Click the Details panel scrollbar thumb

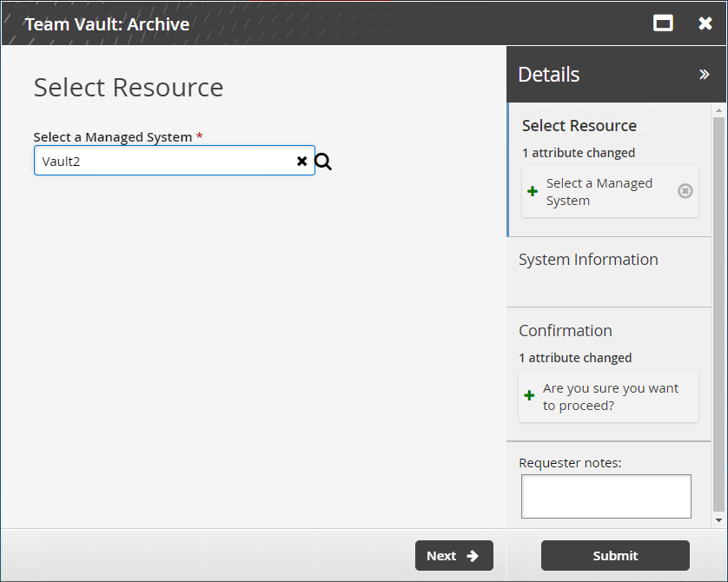(718, 313)
